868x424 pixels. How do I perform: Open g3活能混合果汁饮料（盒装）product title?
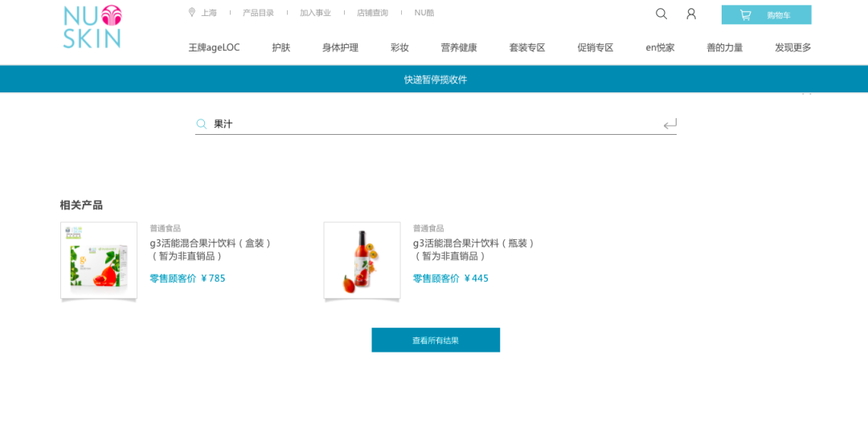pyautogui.click(x=211, y=249)
